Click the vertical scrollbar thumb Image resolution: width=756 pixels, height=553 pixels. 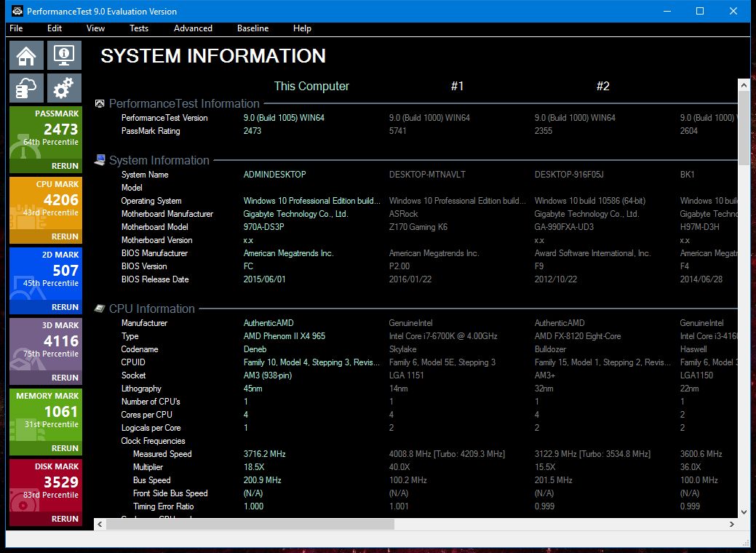point(744,128)
